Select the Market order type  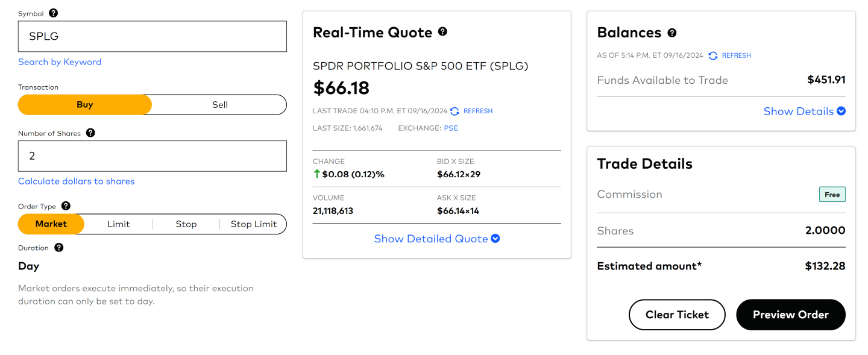(51, 224)
